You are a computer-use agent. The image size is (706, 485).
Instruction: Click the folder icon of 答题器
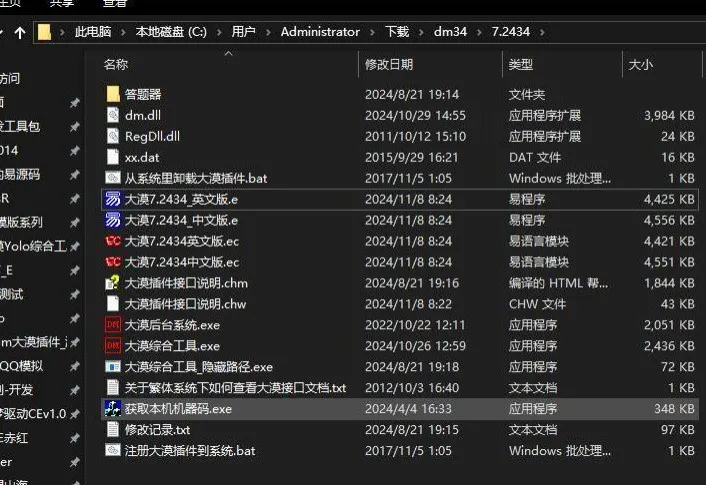point(113,94)
